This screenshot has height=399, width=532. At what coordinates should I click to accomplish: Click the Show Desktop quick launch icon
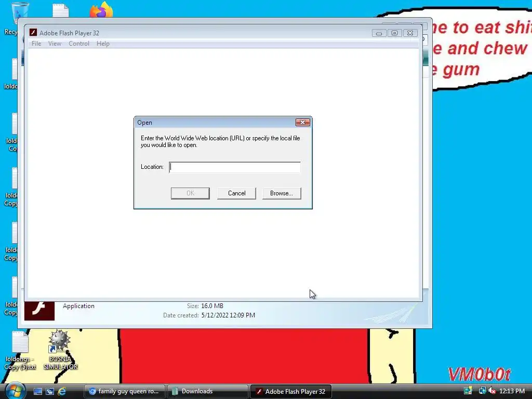pos(37,391)
